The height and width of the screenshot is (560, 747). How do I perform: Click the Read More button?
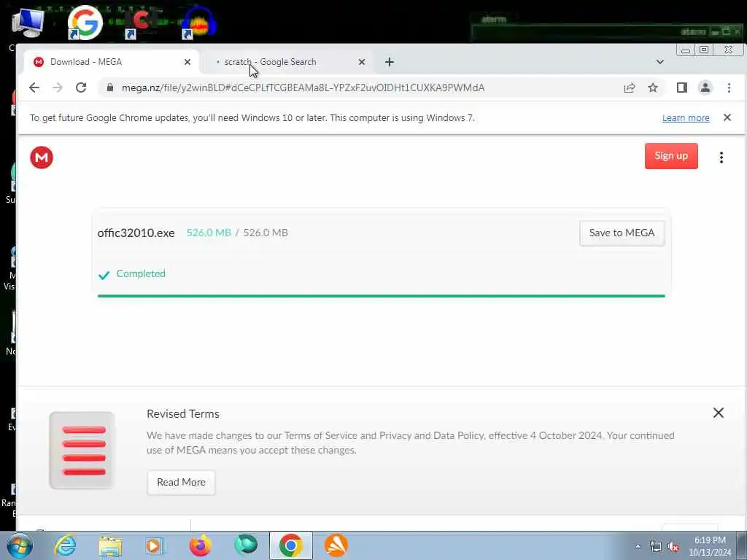181,483
